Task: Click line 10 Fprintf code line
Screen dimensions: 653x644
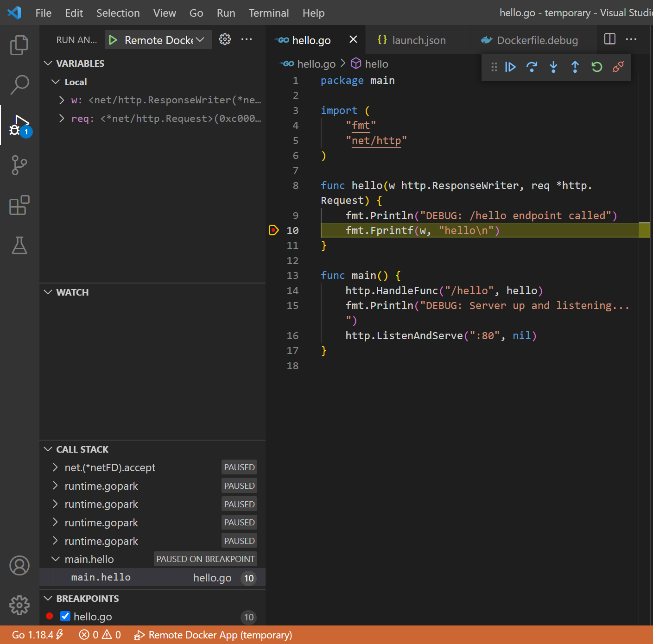Action: 422,230
